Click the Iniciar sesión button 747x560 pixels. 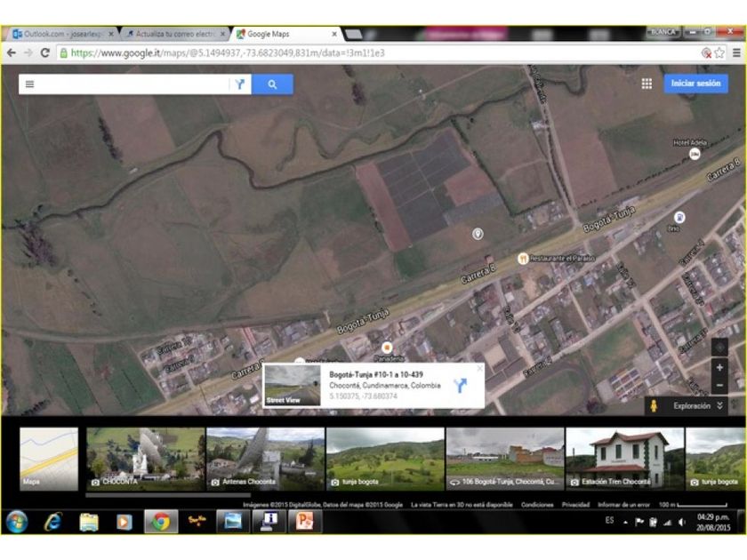(x=695, y=84)
